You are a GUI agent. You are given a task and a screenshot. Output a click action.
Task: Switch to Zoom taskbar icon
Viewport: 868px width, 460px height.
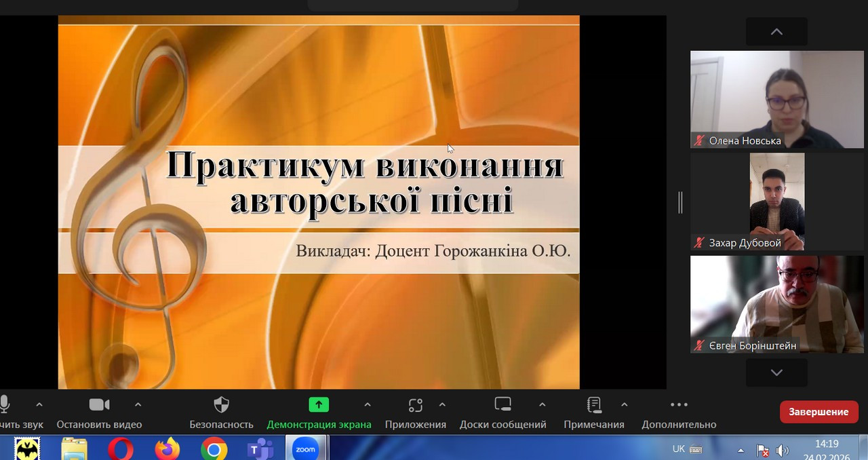pyautogui.click(x=305, y=449)
